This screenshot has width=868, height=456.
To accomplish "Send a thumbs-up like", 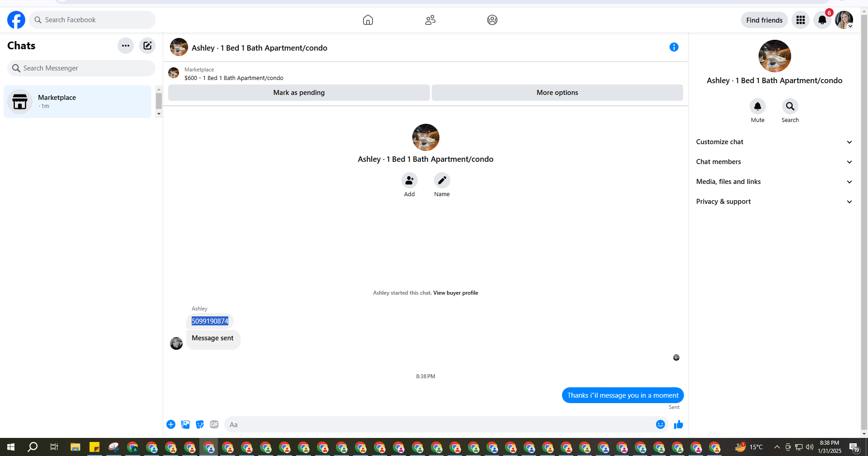I will [x=679, y=424].
